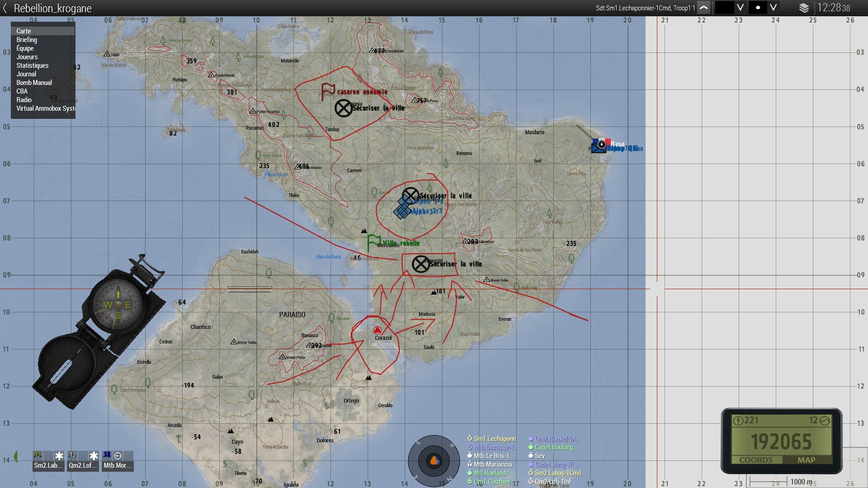Select the Carte menu entry
868x488 pixels.
click(x=43, y=31)
